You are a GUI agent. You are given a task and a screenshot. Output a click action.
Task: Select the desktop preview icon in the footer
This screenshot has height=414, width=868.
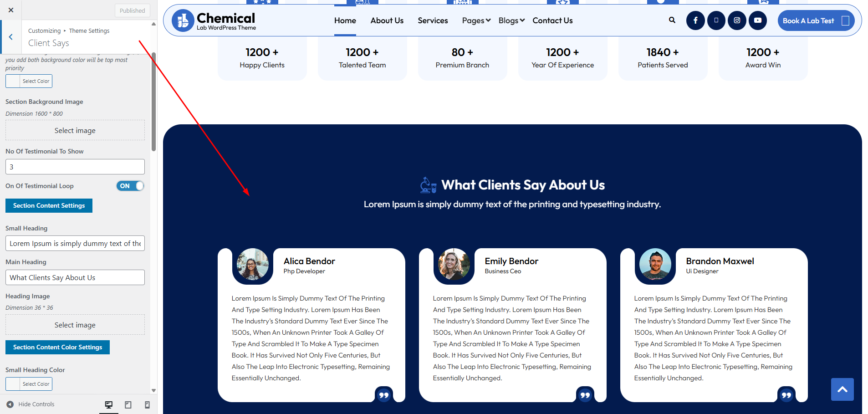108,404
